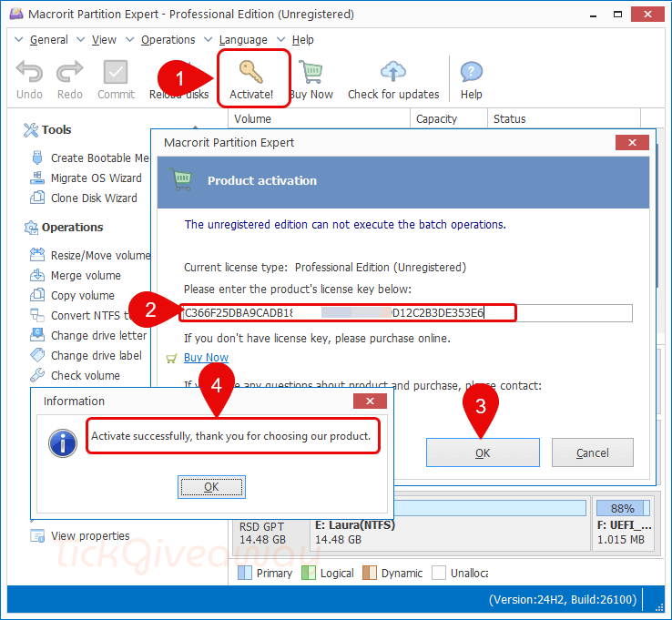The image size is (672, 620).
Task: Click the Redo toolbar icon
Action: tap(69, 72)
